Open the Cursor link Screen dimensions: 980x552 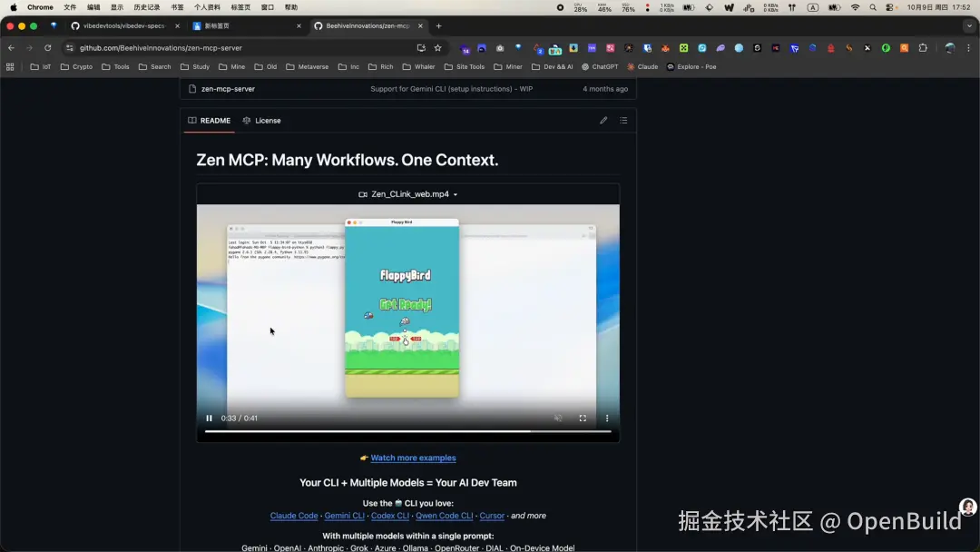tap(492, 516)
